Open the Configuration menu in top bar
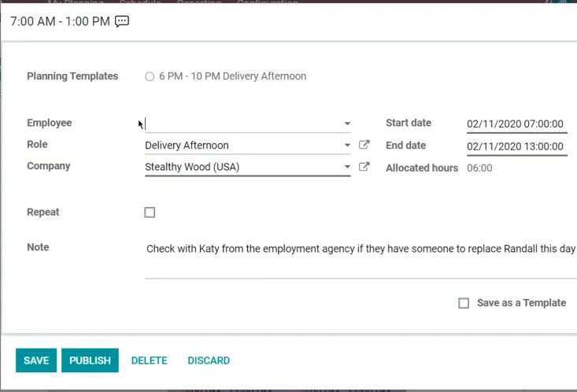The width and height of the screenshot is (577, 392). click(x=268, y=2)
